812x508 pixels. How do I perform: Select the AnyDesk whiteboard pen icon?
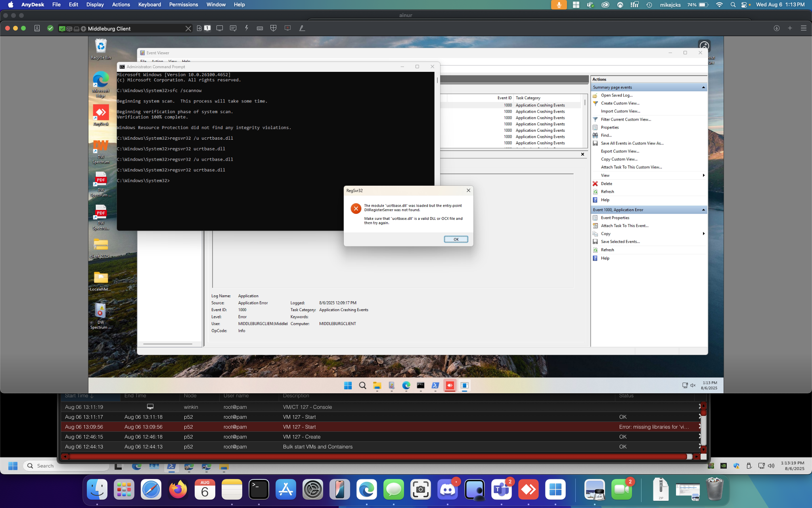[x=302, y=28]
